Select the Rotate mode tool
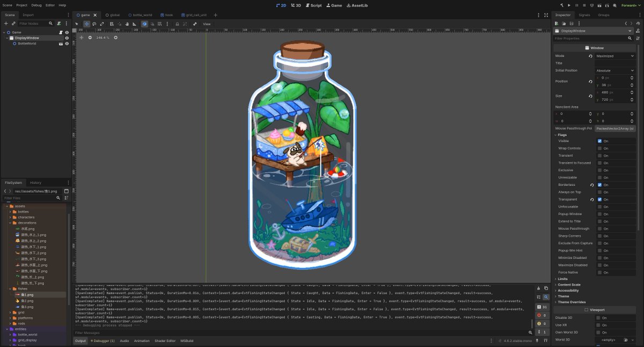This screenshot has height=347, width=644. [94, 24]
